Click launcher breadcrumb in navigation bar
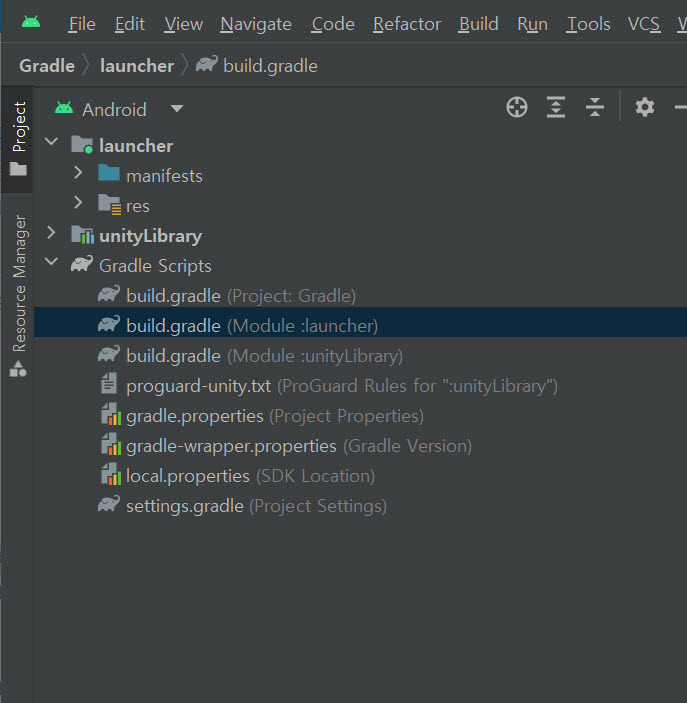 tap(137, 66)
